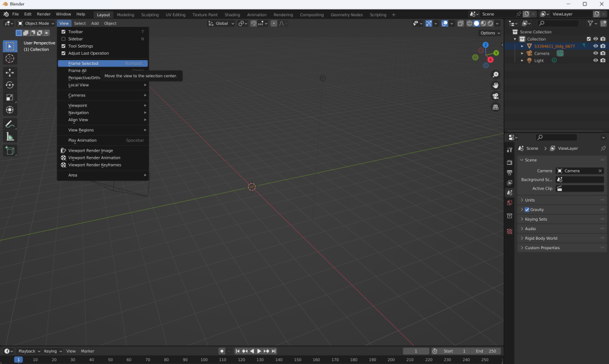Screen dimensions: 609x364
Task: Select the Move tool in left toolbar
Action: [x=10, y=72]
